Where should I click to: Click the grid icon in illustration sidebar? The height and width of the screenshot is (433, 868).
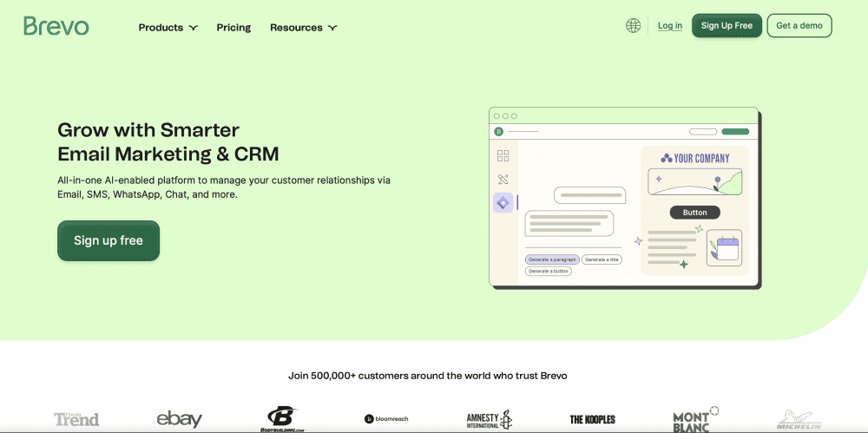503,155
